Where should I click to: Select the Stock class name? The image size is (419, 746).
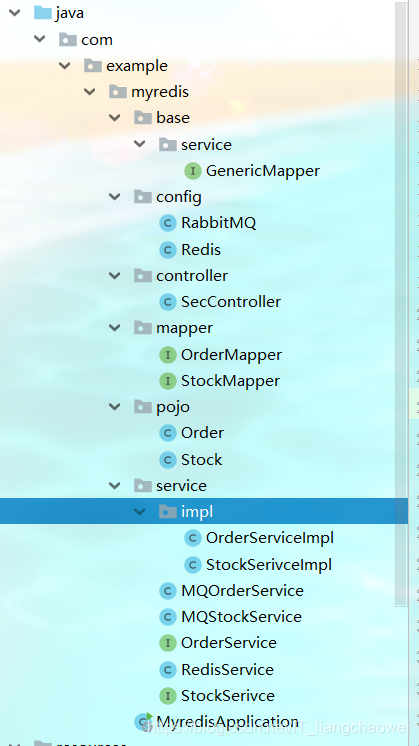click(x=201, y=460)
